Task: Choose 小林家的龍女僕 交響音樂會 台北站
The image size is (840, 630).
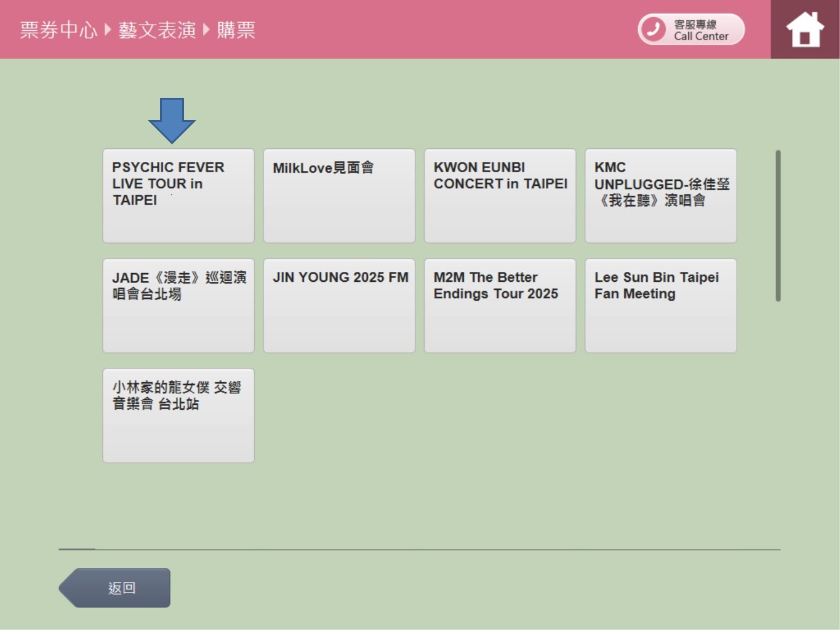Action: (x=178, y=416)
